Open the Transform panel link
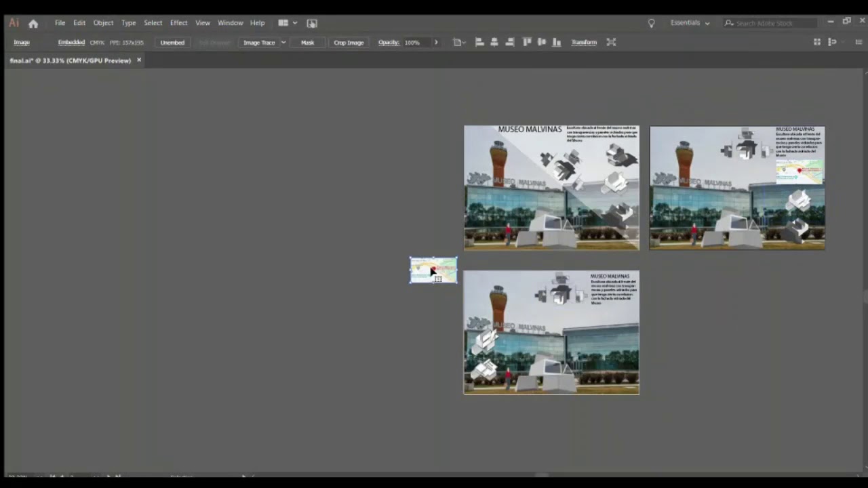868x488 pixels. pos(584,43)
